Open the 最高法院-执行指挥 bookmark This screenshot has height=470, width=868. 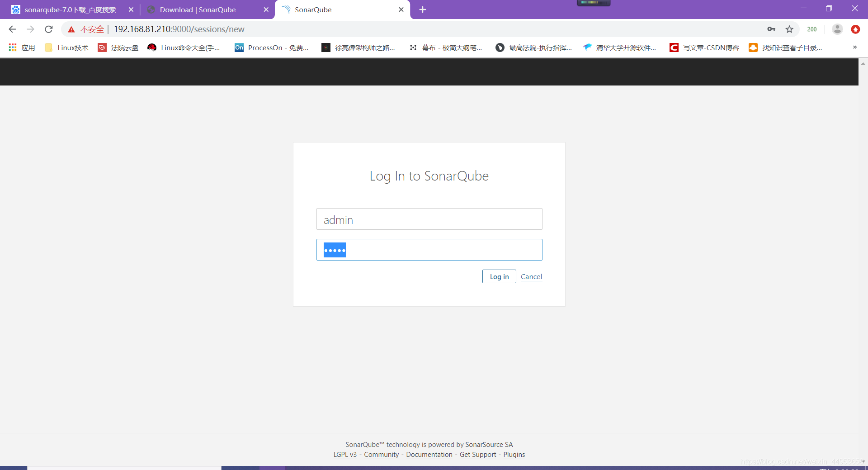[533, 47]
